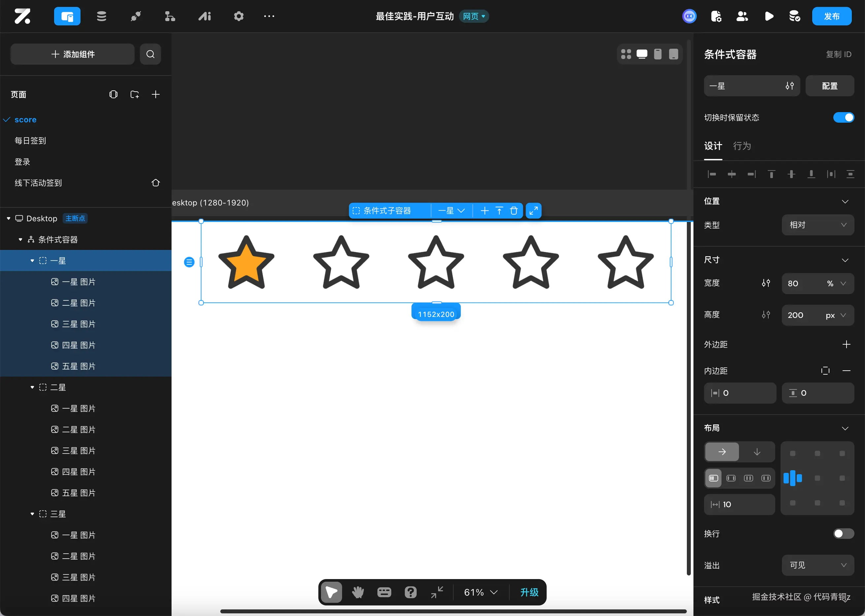Open the 每日签到 page

(30, 141)
